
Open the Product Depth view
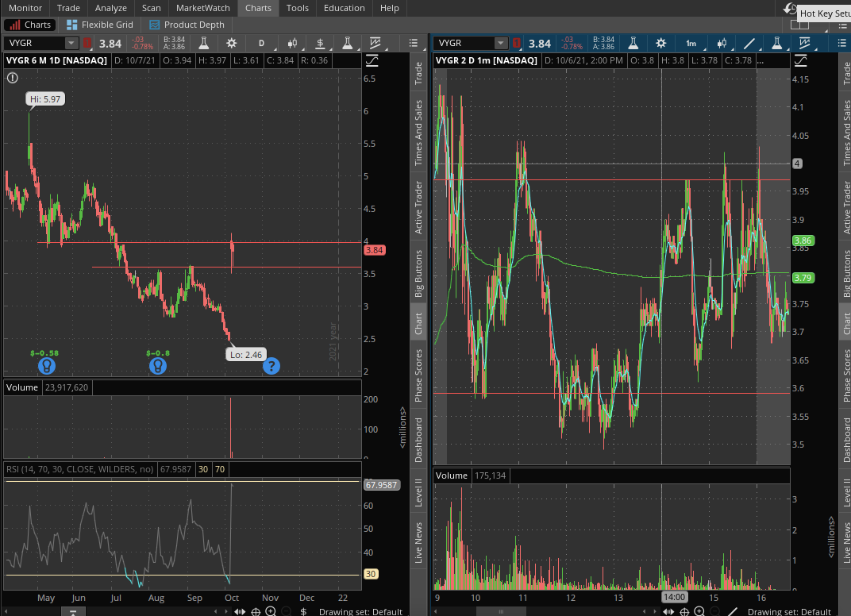[x=187, y=25]
